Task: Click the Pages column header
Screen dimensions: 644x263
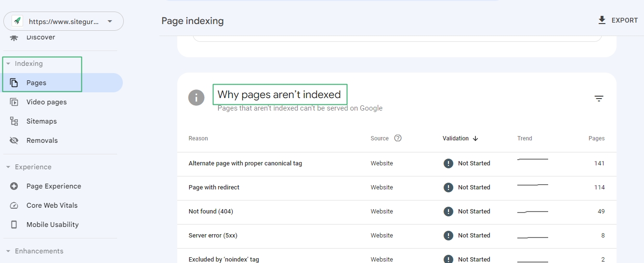Action: (x=596, y=138)
